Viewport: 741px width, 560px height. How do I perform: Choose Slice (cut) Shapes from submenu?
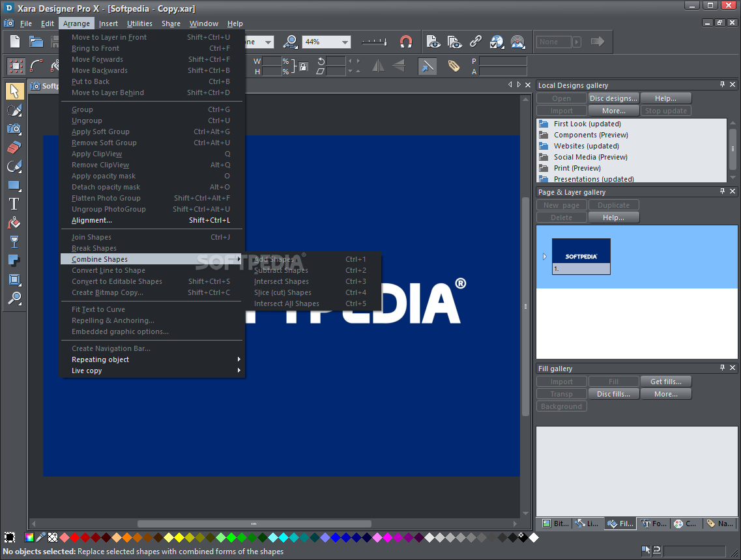point(310,293)
